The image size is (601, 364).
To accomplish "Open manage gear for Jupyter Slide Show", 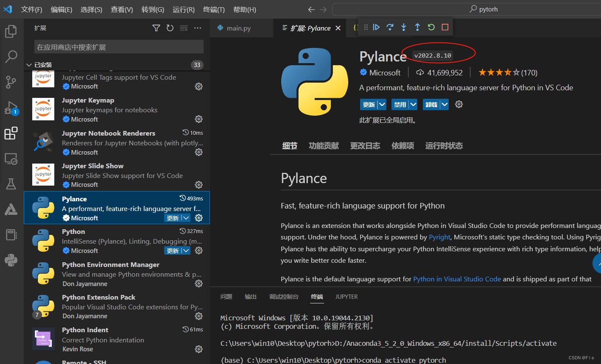I will pyautogui.click(x=198, y=185).
